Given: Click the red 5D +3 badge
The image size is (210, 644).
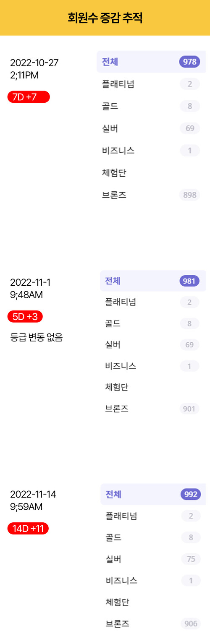Looking at the screenshot, I should (25, 316).
